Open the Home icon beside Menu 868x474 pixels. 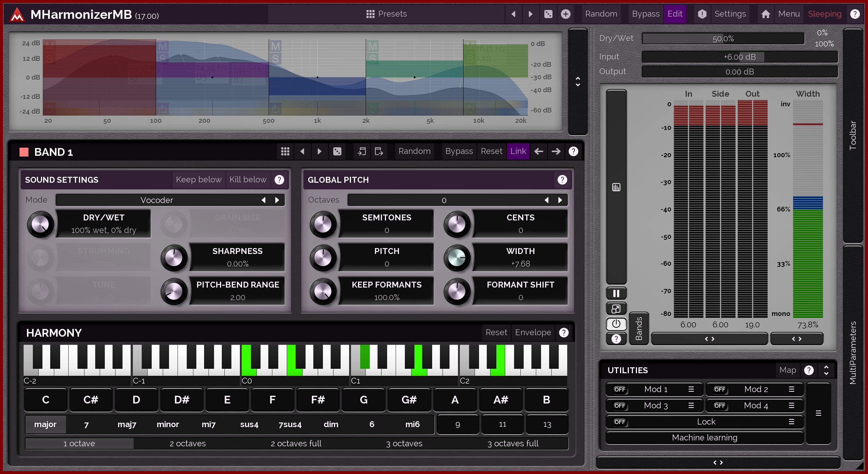(765, 14)
